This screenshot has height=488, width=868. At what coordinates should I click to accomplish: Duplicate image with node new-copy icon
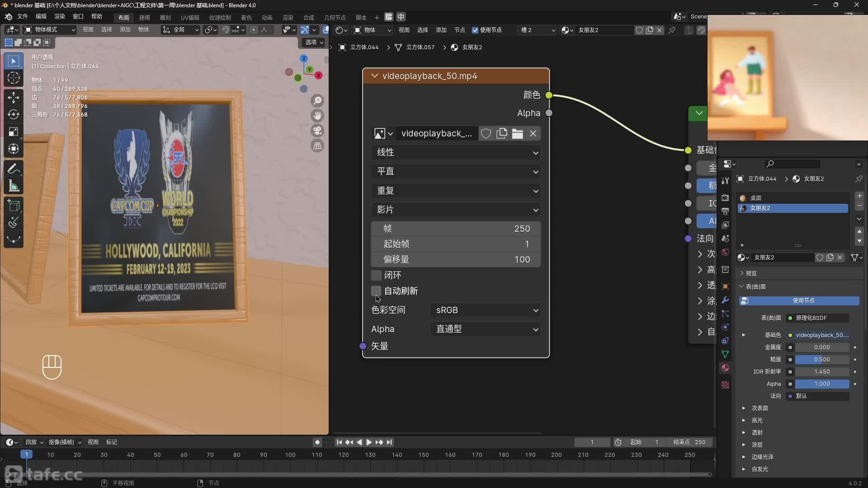[x=501, y=133]
